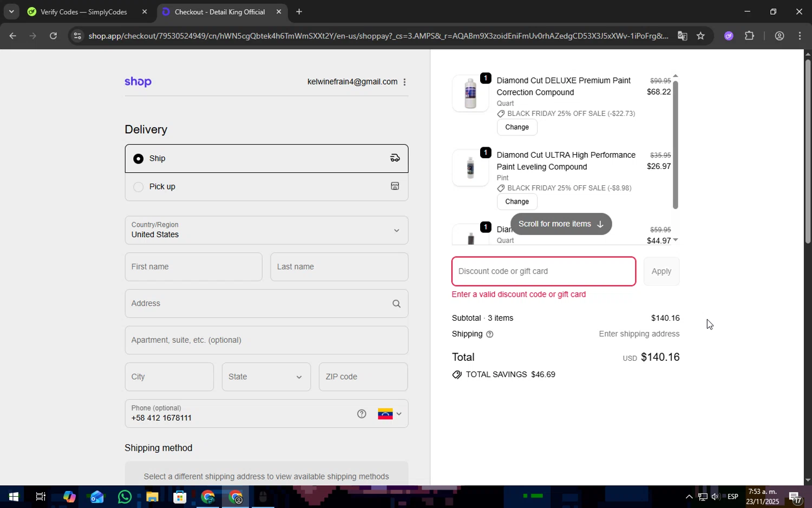Click the page vertical scrollbar
Viewport: 812px width, 508px height.
click(808, 152)
